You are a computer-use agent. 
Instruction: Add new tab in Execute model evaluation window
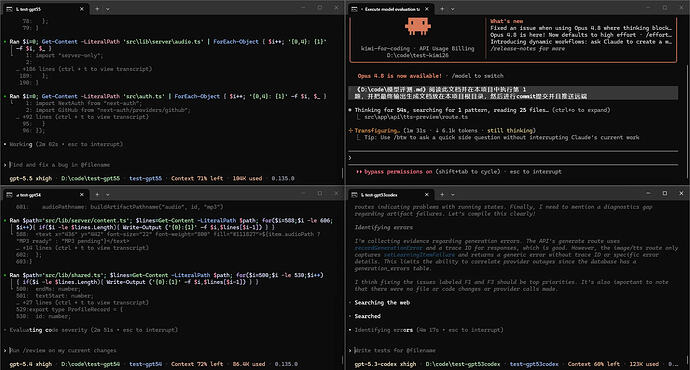[442, 9]
